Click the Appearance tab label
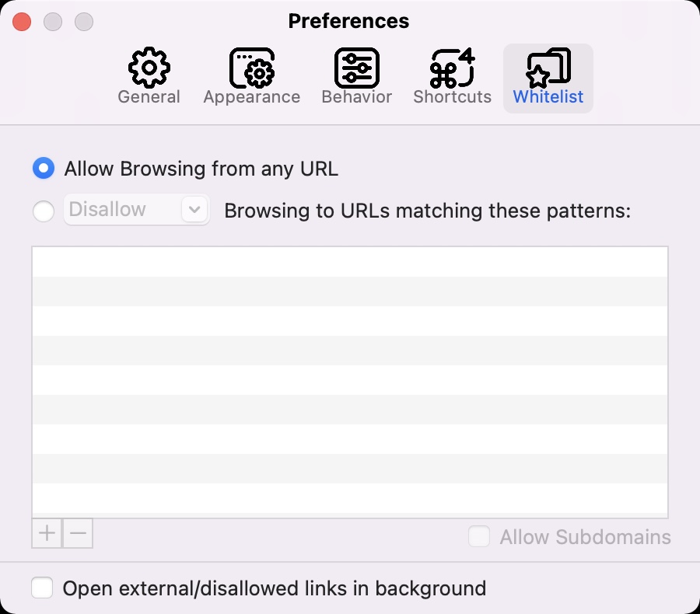Screen dimensions: 700x614 [x=251, y=97]
